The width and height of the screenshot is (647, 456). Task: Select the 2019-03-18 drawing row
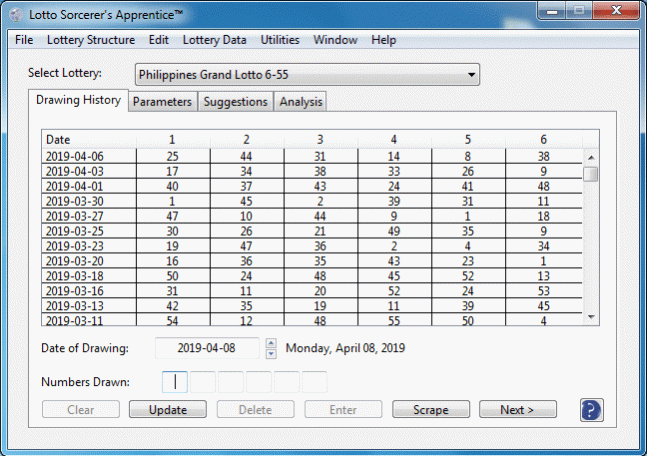[x=312, y=276]
